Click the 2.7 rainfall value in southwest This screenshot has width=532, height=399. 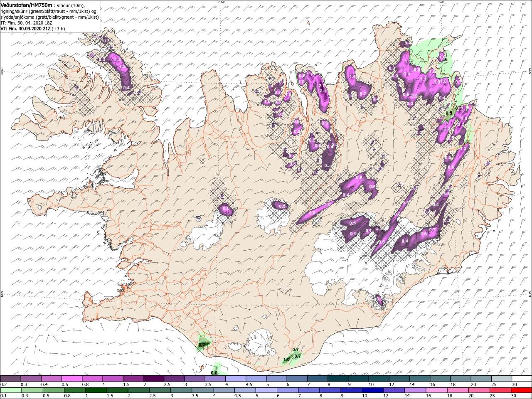(202, 345)
